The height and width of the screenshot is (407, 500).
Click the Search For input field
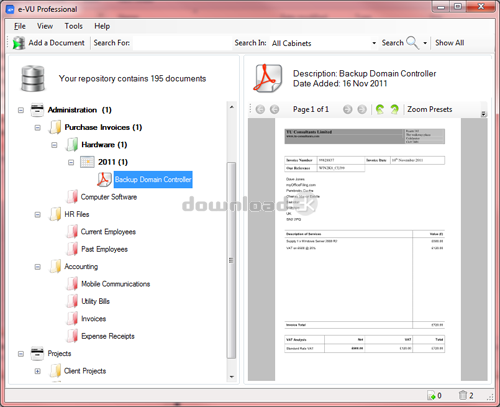(182, 43)
